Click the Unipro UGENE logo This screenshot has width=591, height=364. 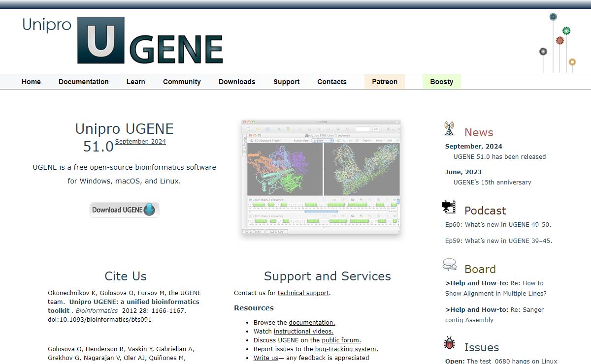(123, 40)
